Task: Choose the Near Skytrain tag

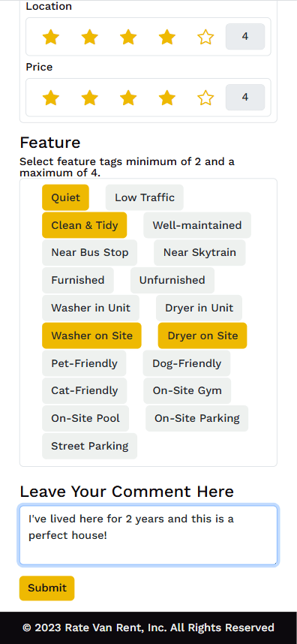Action: coord(199,253)
